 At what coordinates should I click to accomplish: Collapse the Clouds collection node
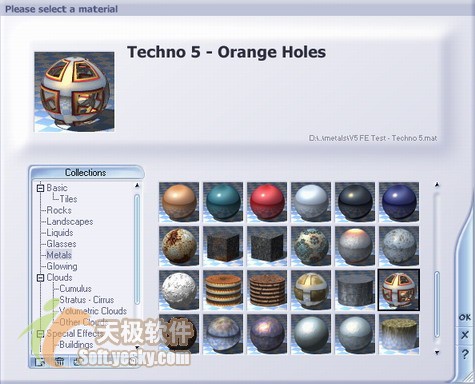[x=40, y=278]
